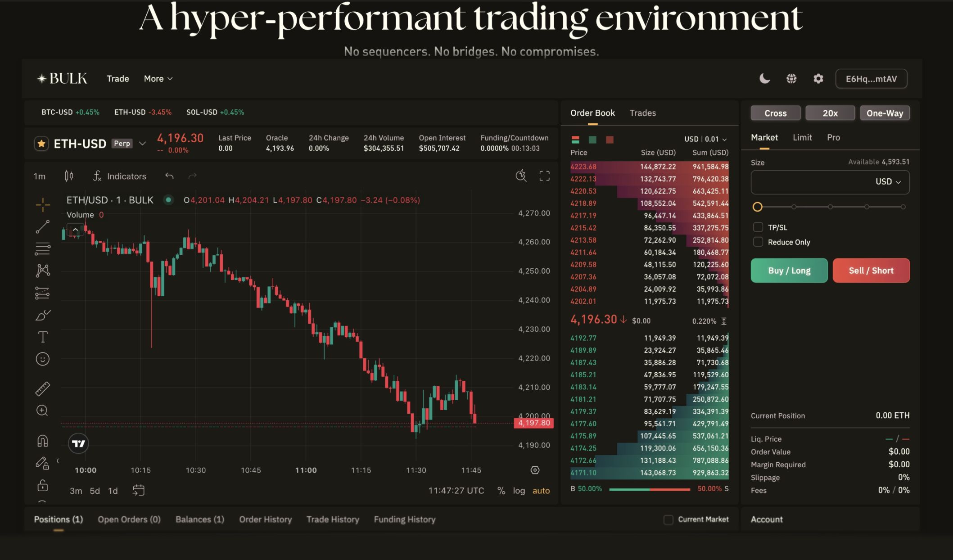Expand the chart to fullscreen

[x=544, y=176]
